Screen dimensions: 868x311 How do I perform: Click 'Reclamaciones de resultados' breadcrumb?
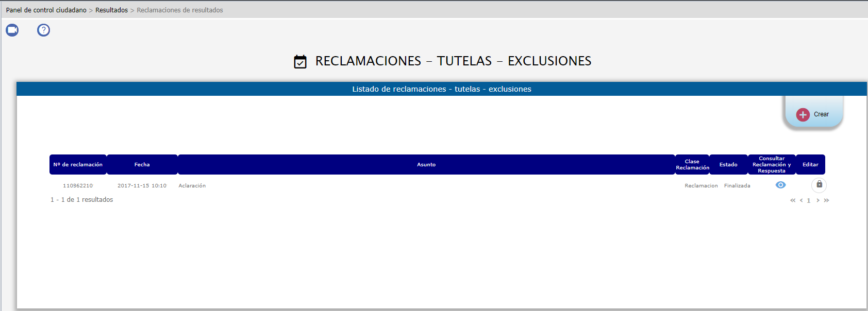pos(180,10)
